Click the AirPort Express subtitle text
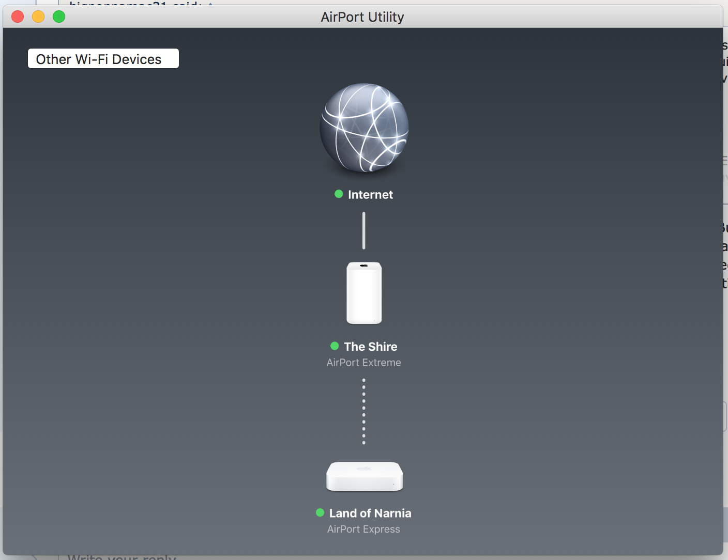This screenshot has width=728, height=560. tap(363, 529)
